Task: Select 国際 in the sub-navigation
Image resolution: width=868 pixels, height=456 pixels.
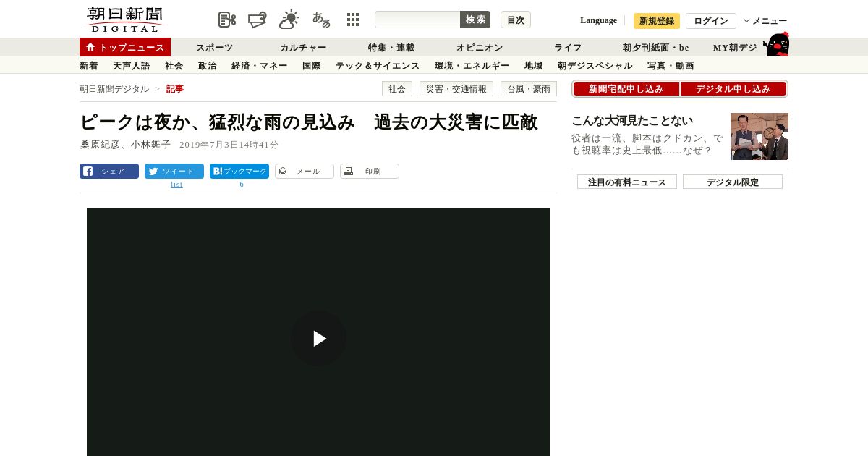Action: (x=312, y=66)
